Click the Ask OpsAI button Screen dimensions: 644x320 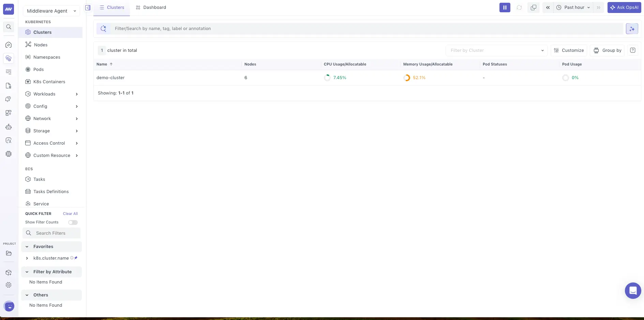tap(624, 8)
